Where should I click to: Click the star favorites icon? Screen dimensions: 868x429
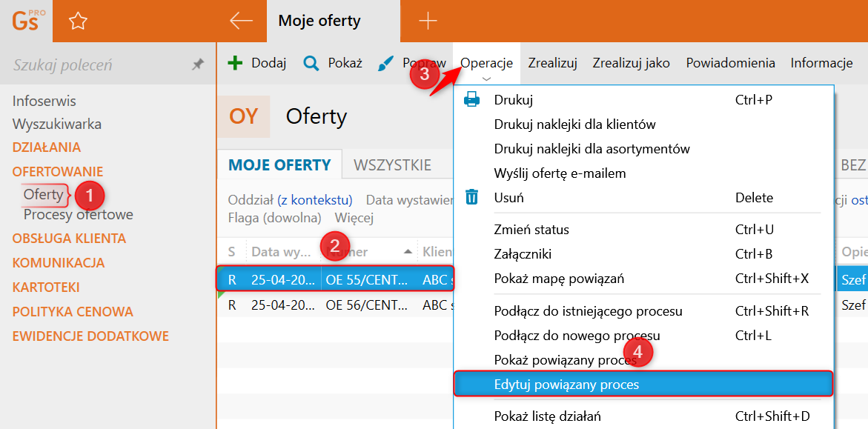click(x=78, y=21)
